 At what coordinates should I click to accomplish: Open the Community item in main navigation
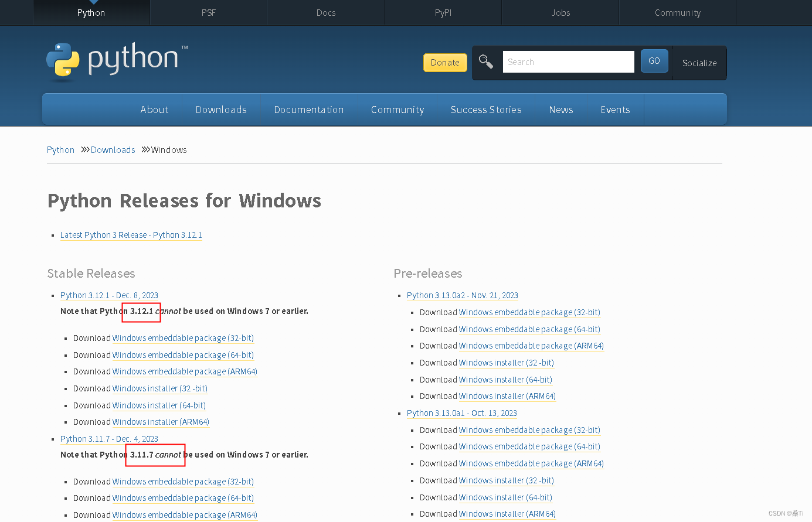(397, 110)
